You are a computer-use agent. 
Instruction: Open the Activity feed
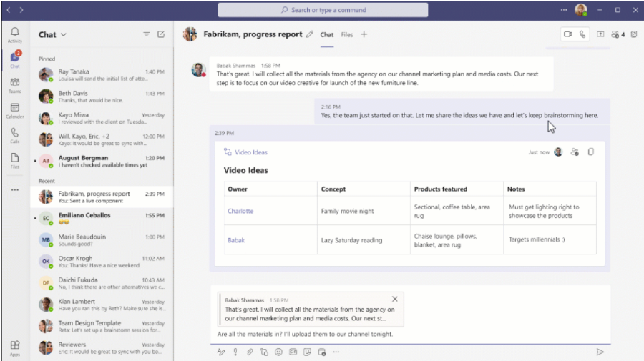click(x=14, y=35)
